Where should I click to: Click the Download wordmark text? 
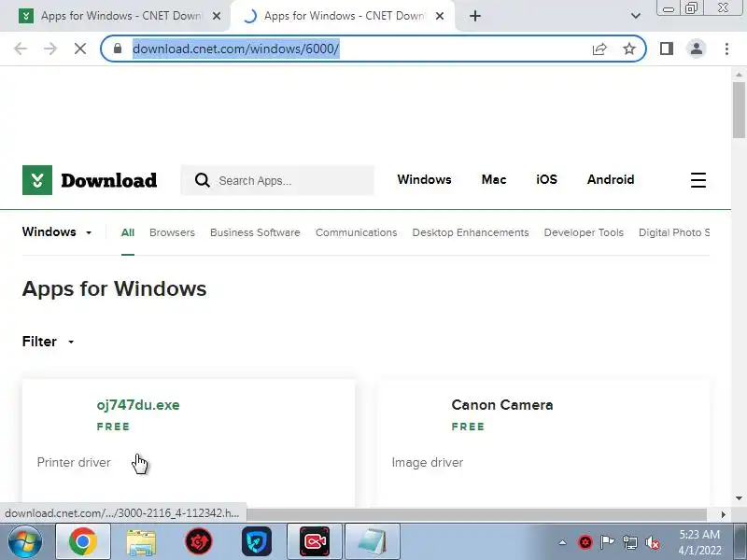108,180
